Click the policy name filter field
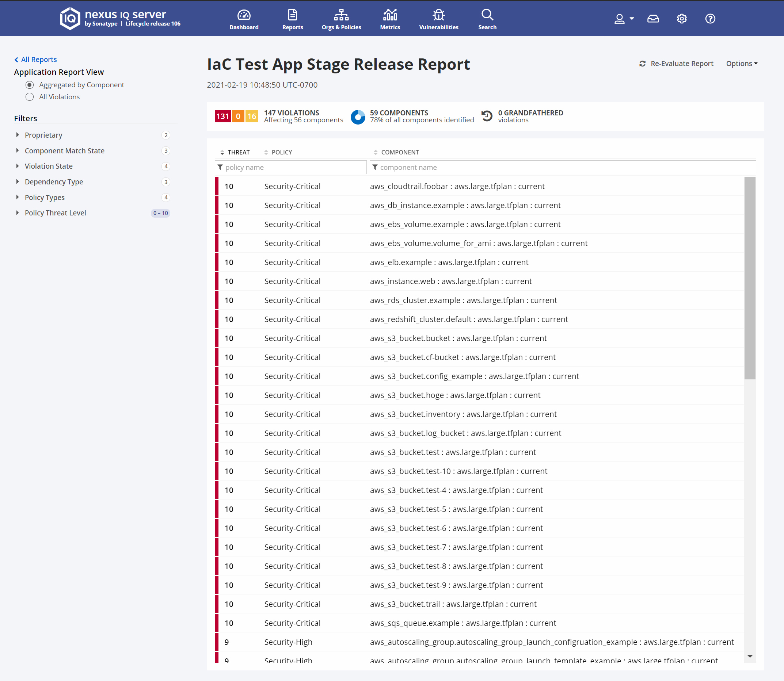The height and width of the screenshot is (681, 784). pos(290,167)
